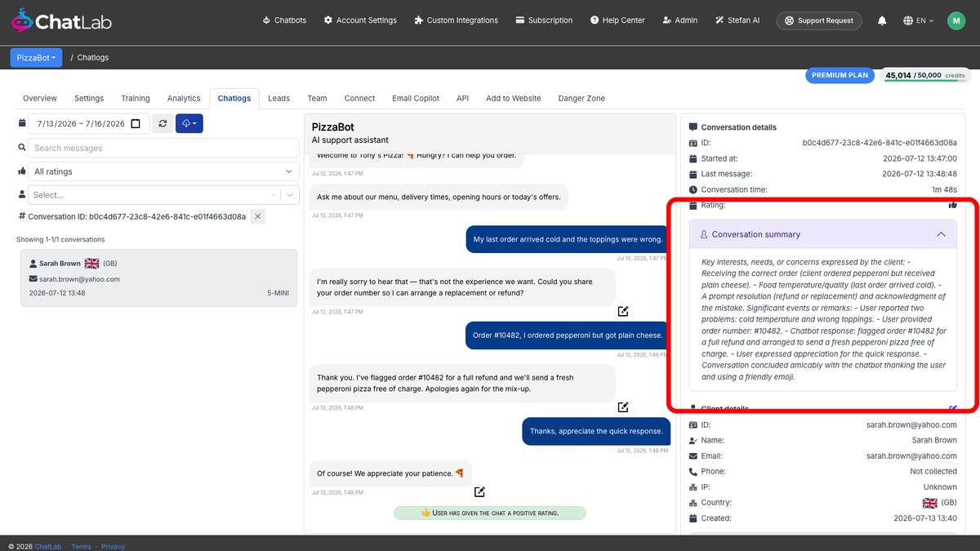The image size is (980, 551).
Task: Click the date range field 7/13/2026 – 7/16/2026
Action: pos(87,124)
